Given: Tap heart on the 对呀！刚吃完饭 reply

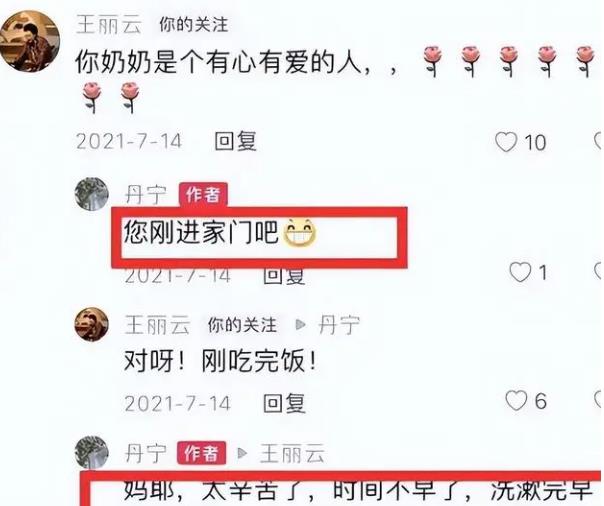Looking at the screenshot, I should coord(516,400).
